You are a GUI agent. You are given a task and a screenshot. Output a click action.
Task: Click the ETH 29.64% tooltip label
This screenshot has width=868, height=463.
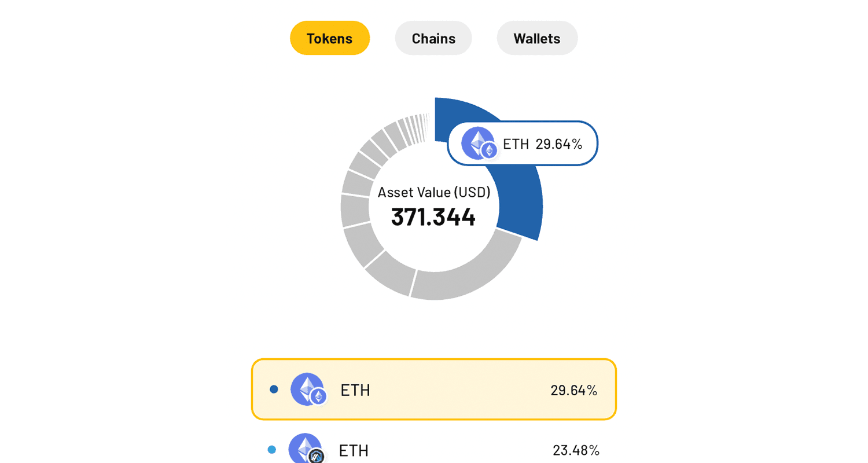pos(543,144)
